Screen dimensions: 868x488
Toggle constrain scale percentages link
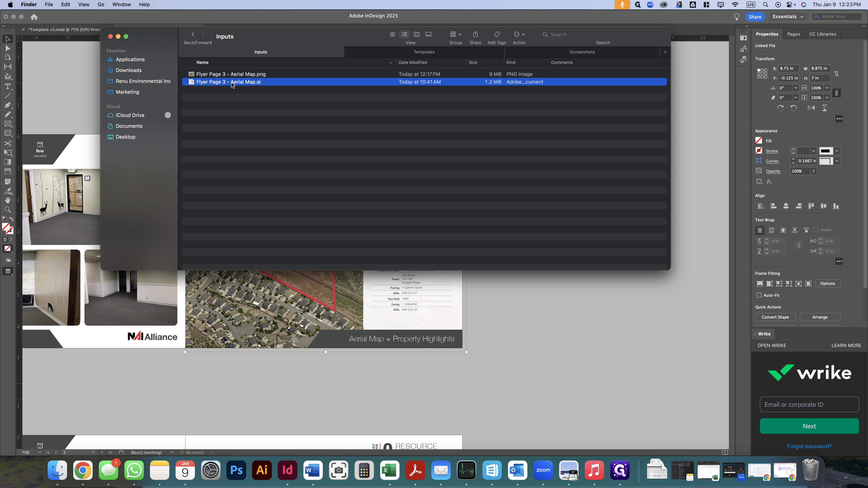(x=836, y=93)
